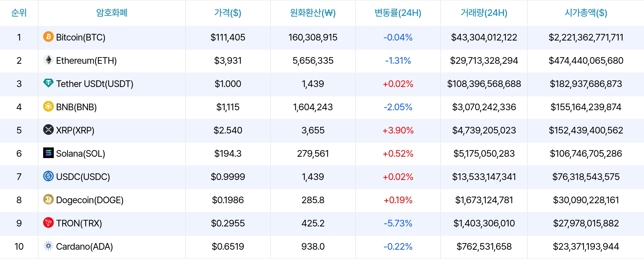Click the blue USDC logo icon
644x259 pixels.
click(48, 176)
